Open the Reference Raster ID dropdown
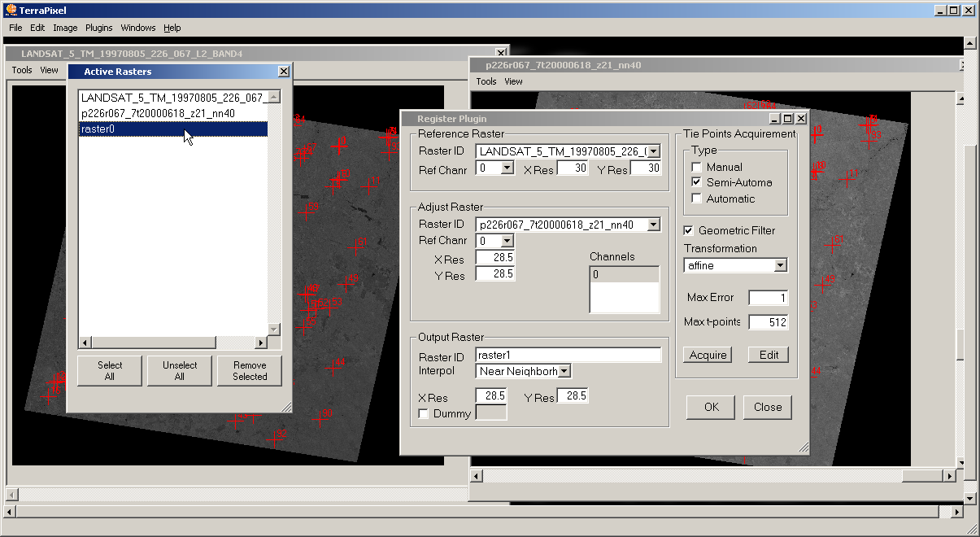 pyautogui.click(x=654, y=151)
